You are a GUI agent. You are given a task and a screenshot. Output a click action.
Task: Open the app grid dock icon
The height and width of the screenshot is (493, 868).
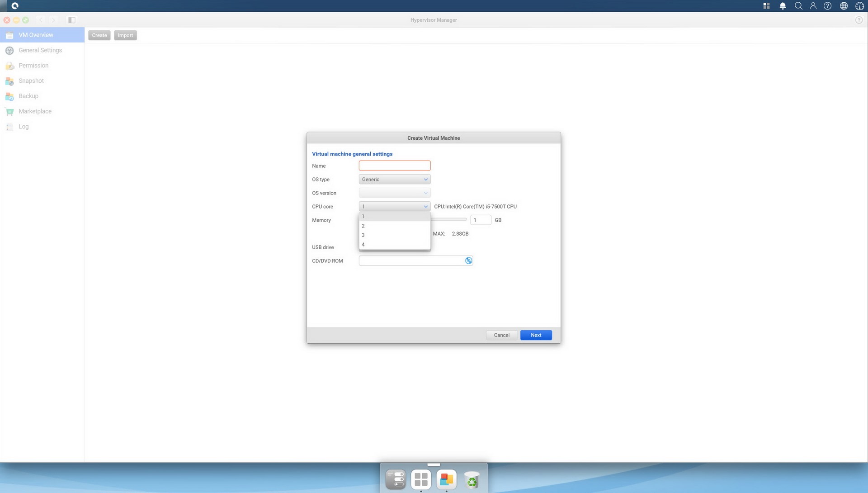(421, 479)
